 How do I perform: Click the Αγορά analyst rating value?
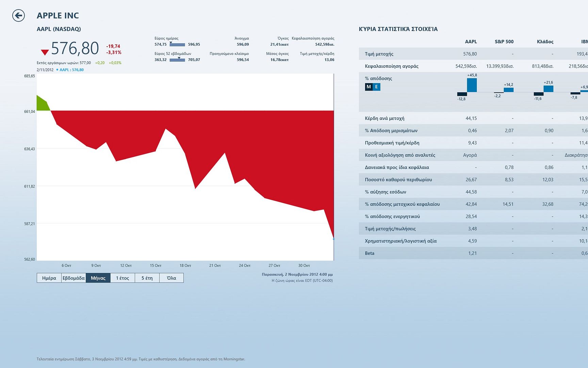pyautogui.click(x=470, y=155)
